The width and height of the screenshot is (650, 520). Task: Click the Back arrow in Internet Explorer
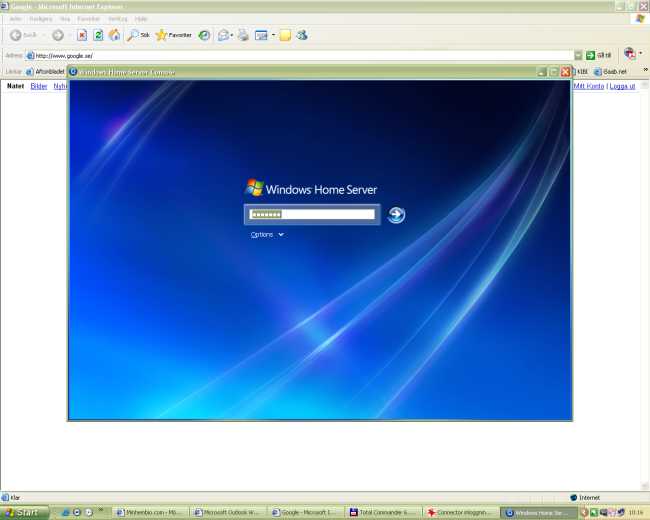pos(16,35)
